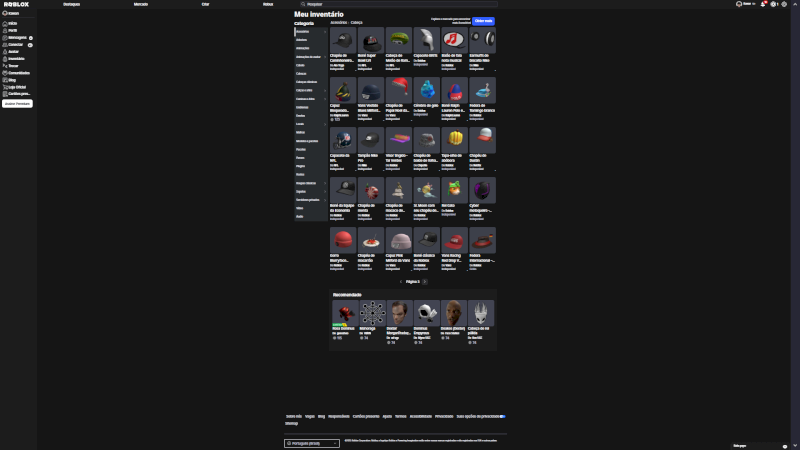Open Cartões-presente icon in sidebar
This screenshot has width=800, height=450.
click(x=5, y=94)
